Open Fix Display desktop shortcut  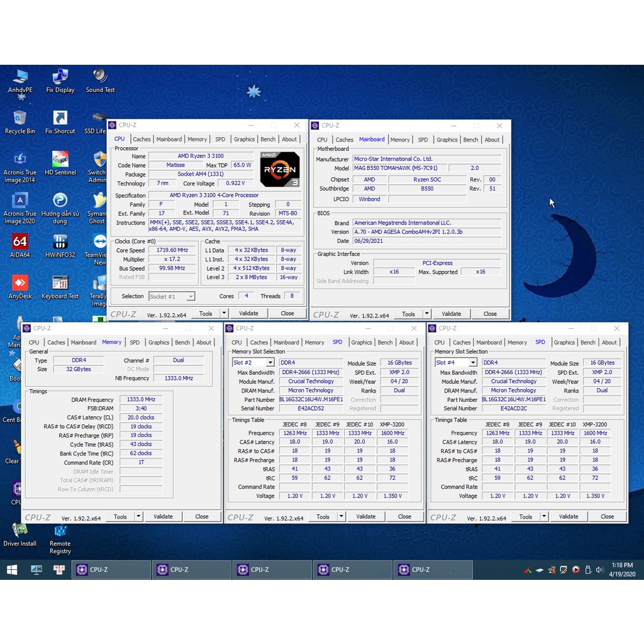60,81
